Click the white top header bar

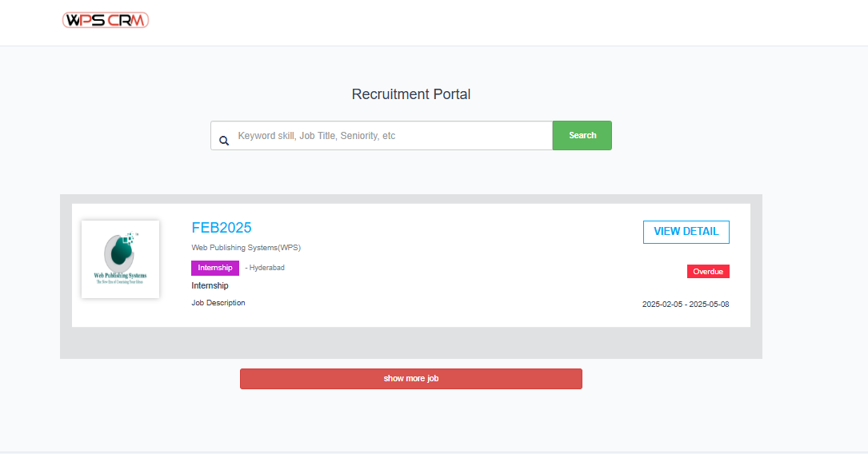click(480, 22)
